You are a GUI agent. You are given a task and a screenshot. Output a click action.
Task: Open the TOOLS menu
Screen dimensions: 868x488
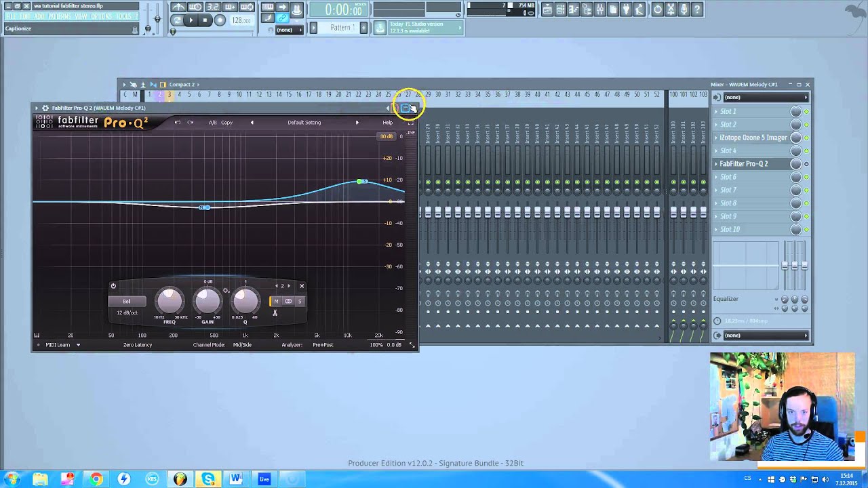123,16
